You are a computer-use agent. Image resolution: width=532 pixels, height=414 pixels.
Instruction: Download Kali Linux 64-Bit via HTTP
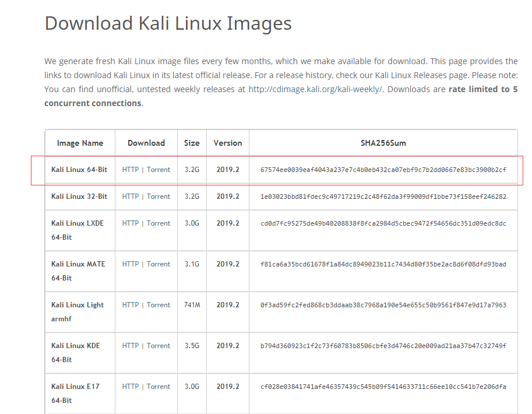pos(131,170)
